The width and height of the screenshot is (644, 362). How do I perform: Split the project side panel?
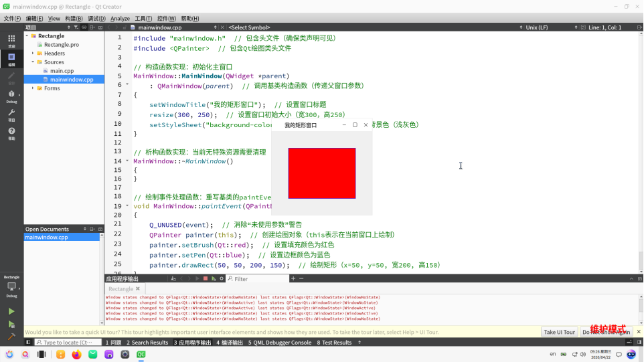(92, 27)
